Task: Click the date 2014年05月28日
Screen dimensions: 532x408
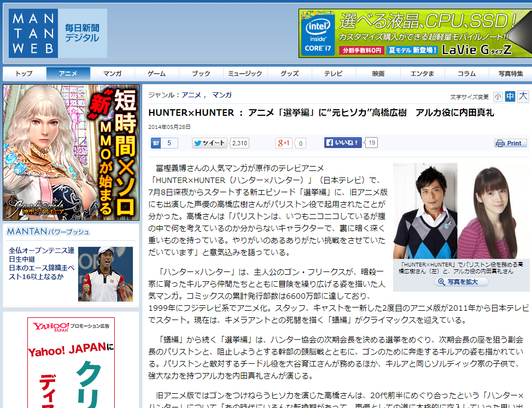Action: click(169, 127)
